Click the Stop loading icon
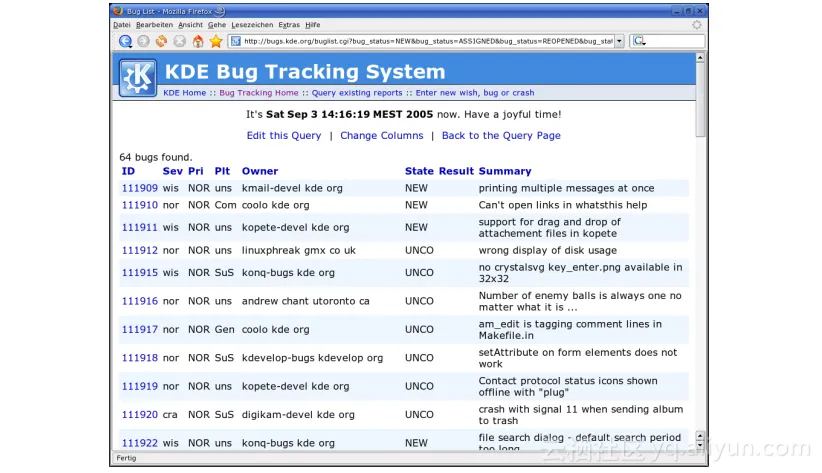The width and height of the screenshot is (822, 473). tap(179, 41)
